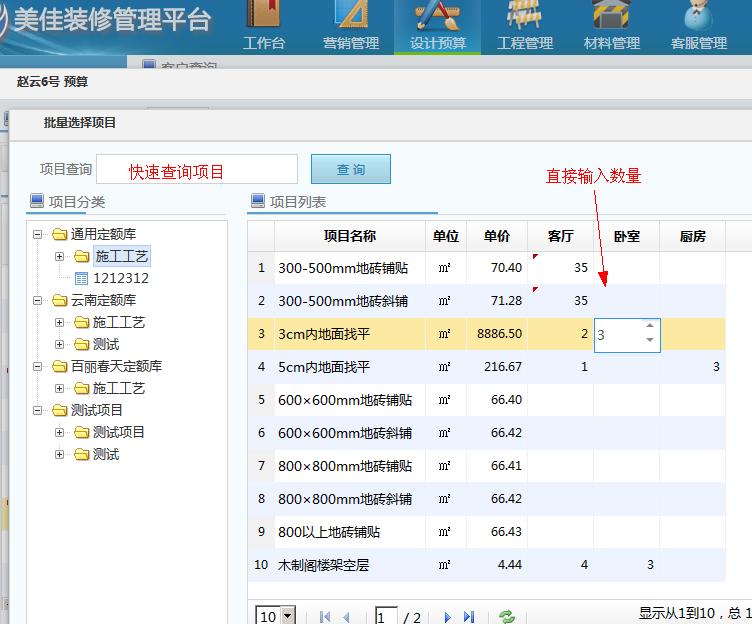Decrease quantity with spinner down arrow
The width and height of the screenshot is (752, 624).
650,340
